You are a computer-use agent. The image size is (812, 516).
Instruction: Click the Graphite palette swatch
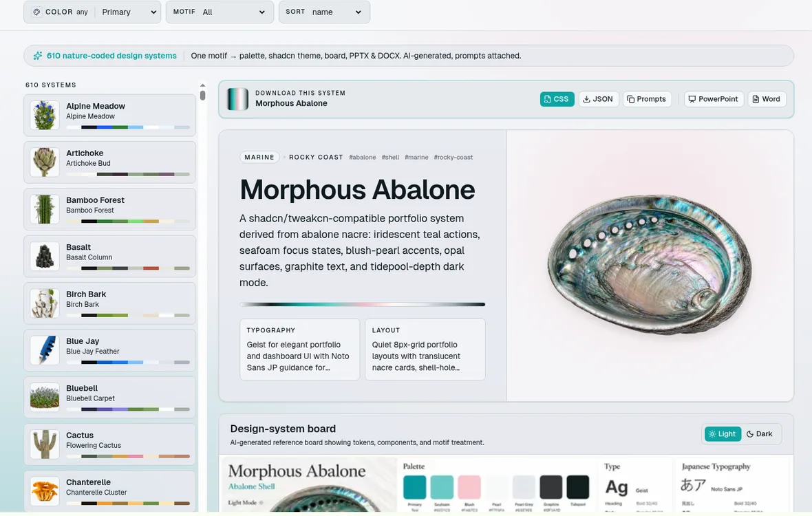551,487
